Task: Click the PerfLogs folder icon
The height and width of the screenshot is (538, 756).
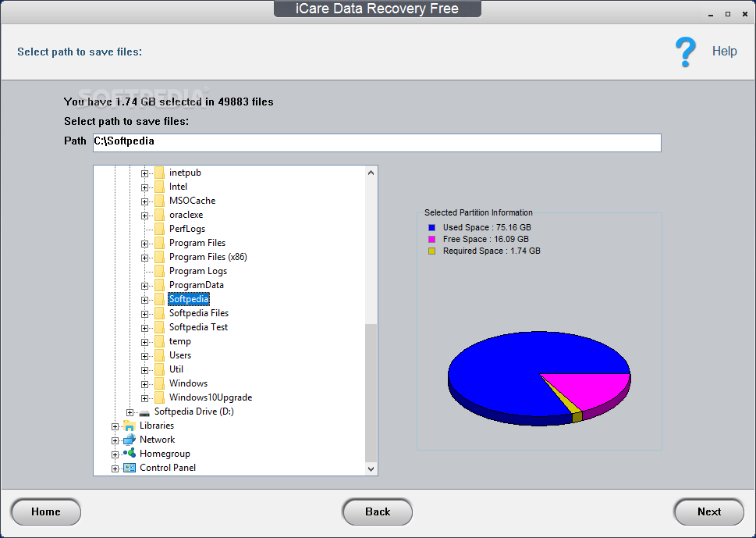Action: 159,229
